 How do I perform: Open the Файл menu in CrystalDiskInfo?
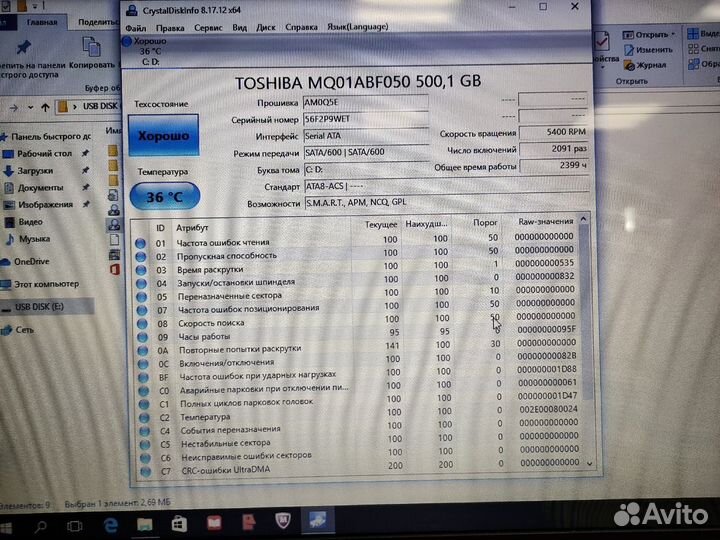pyautogui.click(x=135, y=28)
